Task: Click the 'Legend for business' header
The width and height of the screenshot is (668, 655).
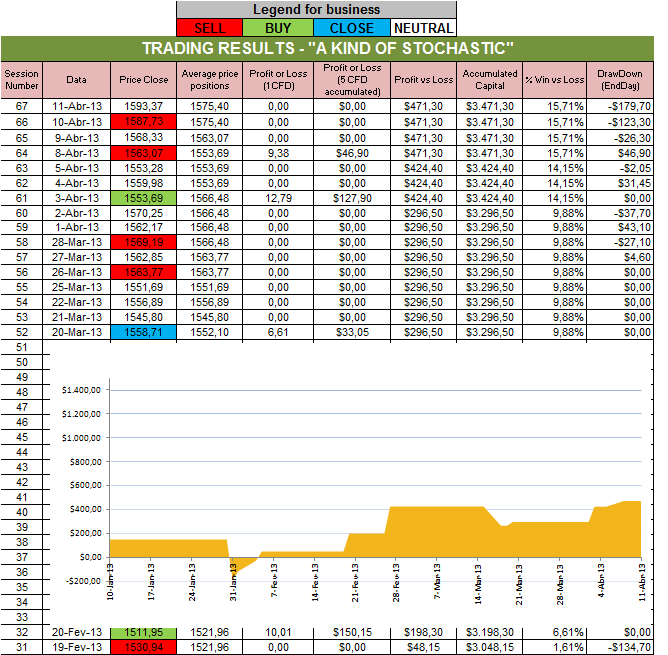Action: [317, 9]
